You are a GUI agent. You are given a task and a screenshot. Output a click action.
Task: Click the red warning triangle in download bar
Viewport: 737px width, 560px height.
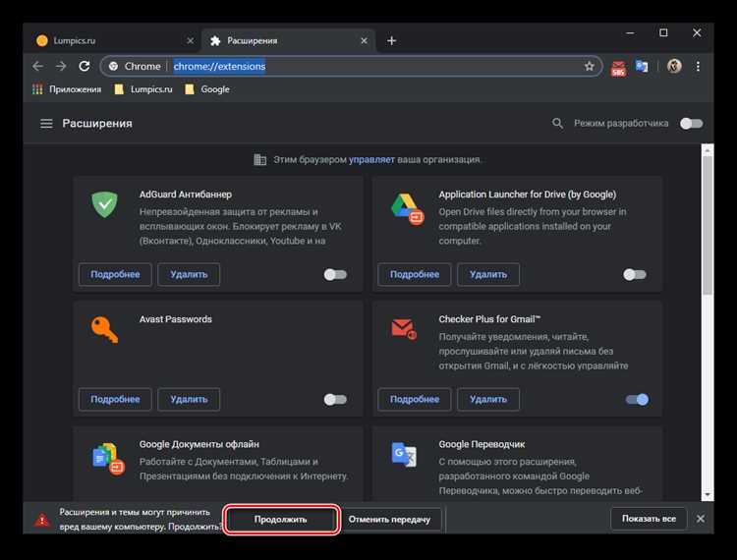(x=42, y=520)
